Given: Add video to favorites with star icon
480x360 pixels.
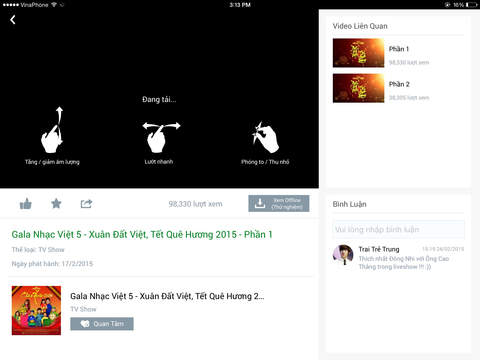Looking at the screenshot, I should click(56, 203).
